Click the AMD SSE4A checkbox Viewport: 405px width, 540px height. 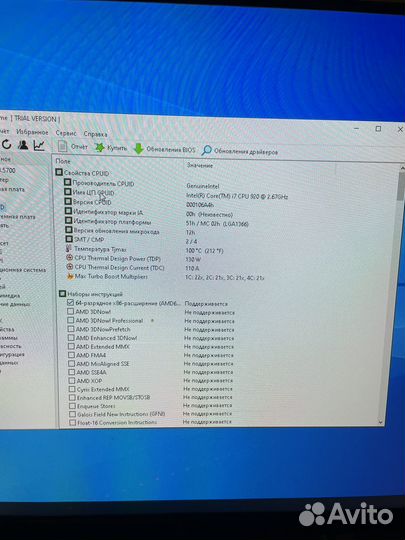click(72, 372)
